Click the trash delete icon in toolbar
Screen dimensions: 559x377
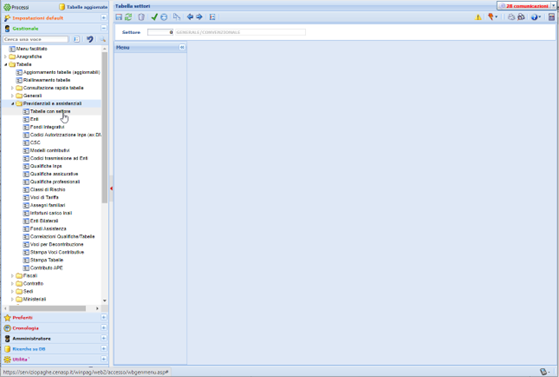[141, 17]
